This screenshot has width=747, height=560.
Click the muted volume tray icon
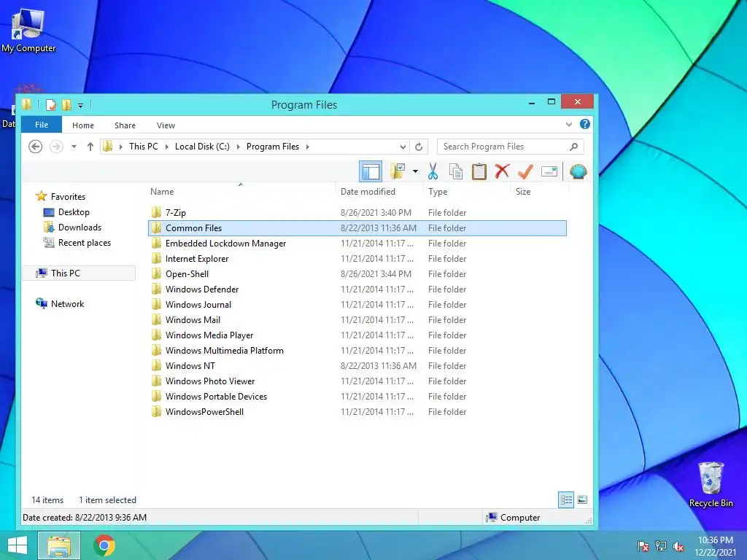(x=678, y=546)
